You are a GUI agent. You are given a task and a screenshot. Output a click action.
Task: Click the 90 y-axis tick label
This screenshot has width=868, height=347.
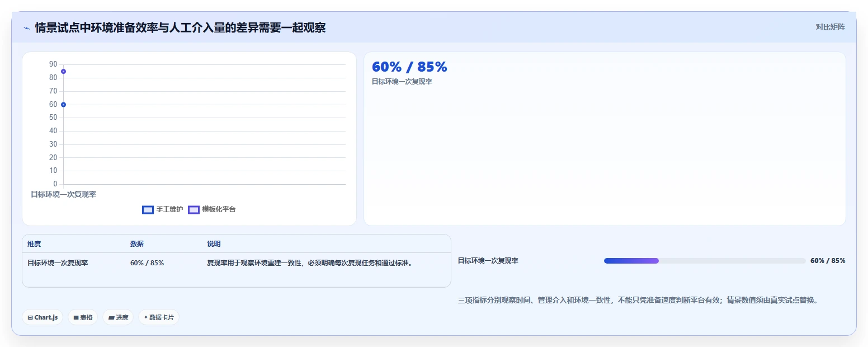[53, 64]
